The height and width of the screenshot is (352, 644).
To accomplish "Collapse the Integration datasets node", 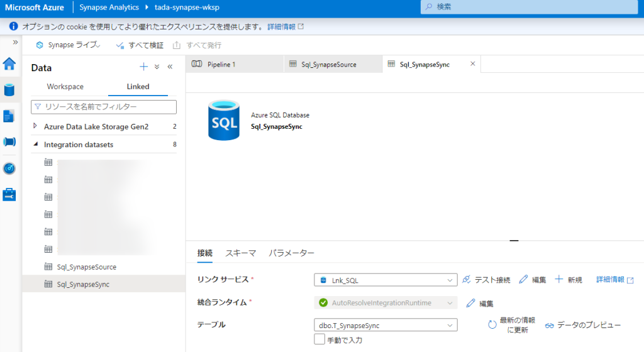I will [36, 144].
